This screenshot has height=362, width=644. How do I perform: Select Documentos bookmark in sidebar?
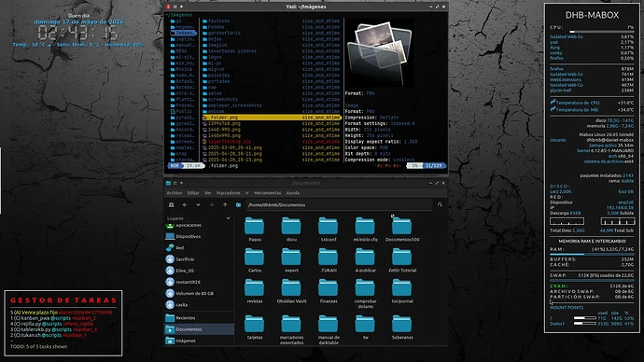point(199,329)
